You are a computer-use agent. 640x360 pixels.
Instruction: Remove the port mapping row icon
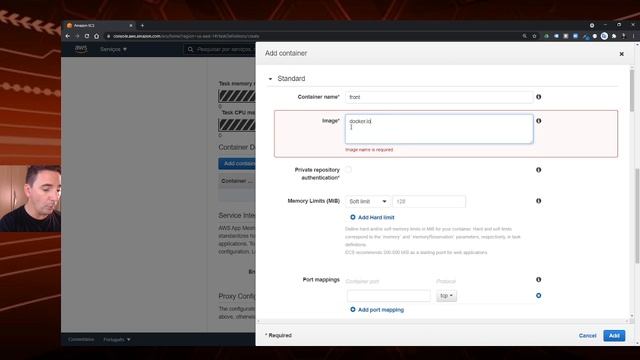coord(538,296)
